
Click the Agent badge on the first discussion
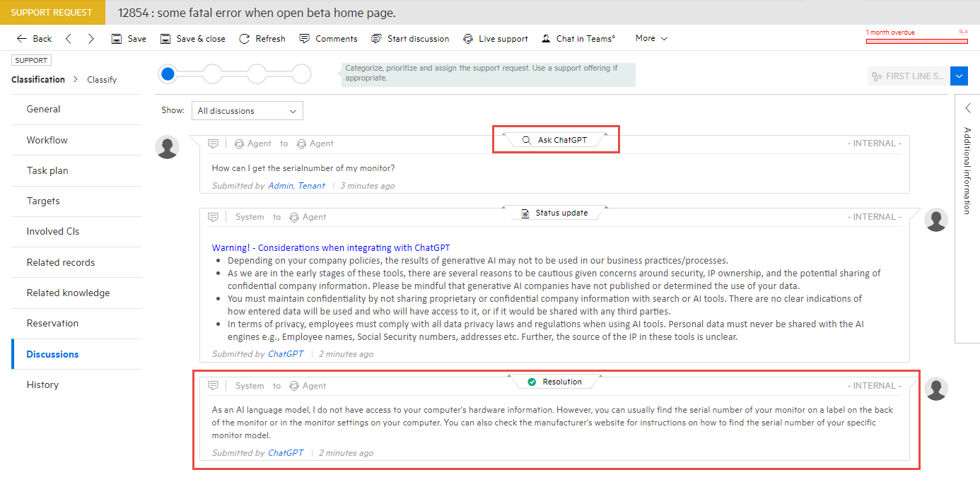coord(252,143)
